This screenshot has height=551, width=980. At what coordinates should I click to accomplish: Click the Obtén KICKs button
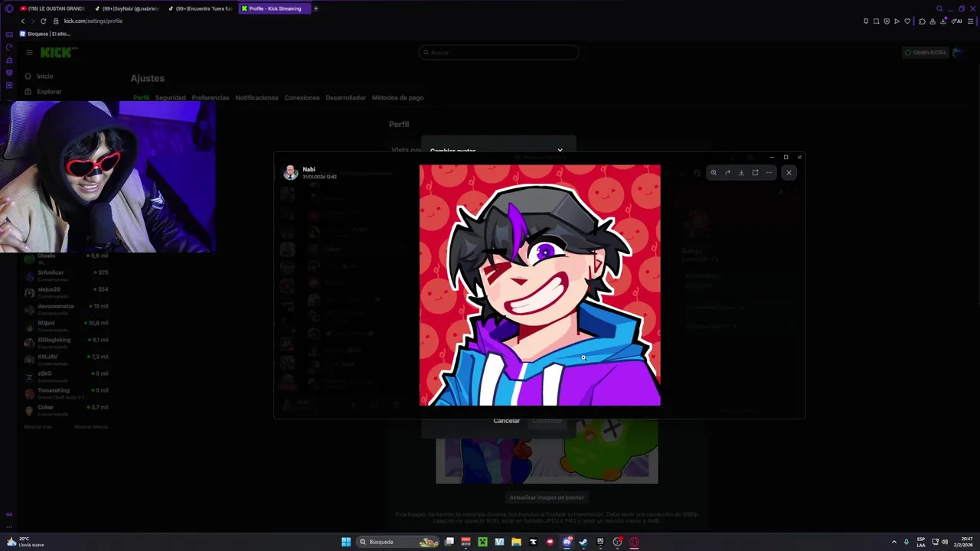click(925, 53)
